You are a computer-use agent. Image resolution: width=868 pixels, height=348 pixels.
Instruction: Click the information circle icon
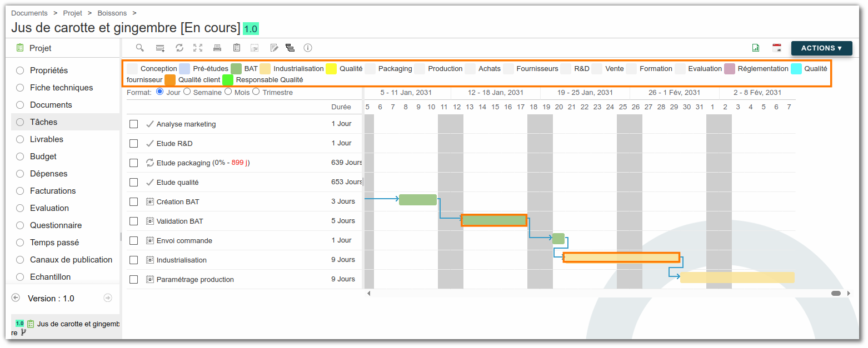tap(308, 48)
